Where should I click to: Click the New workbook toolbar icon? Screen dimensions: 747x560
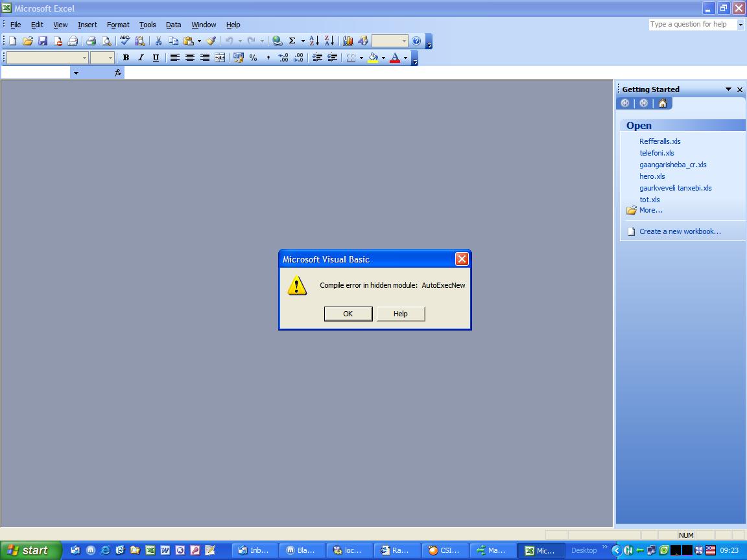[13, 41]
